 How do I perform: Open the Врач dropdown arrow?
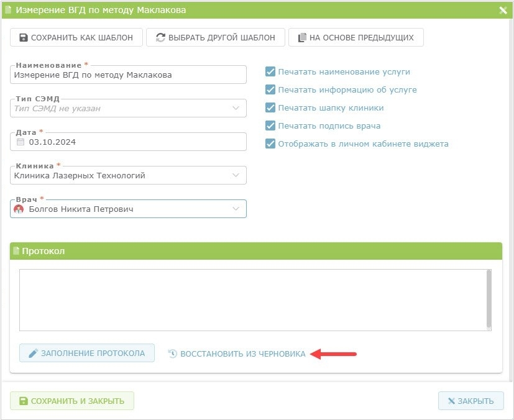[x=236, y=209]
